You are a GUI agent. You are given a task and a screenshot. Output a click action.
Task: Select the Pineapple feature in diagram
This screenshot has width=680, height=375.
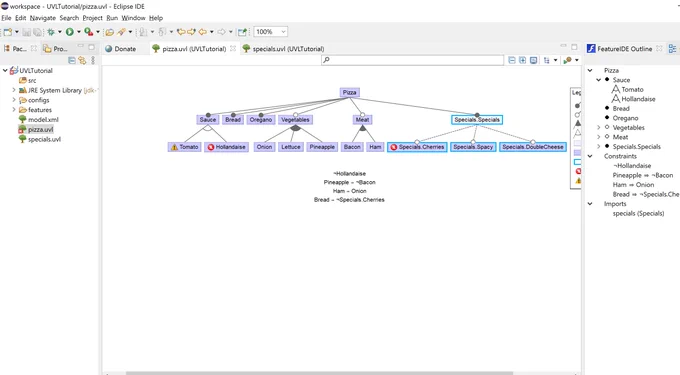(x=322, y=147)
